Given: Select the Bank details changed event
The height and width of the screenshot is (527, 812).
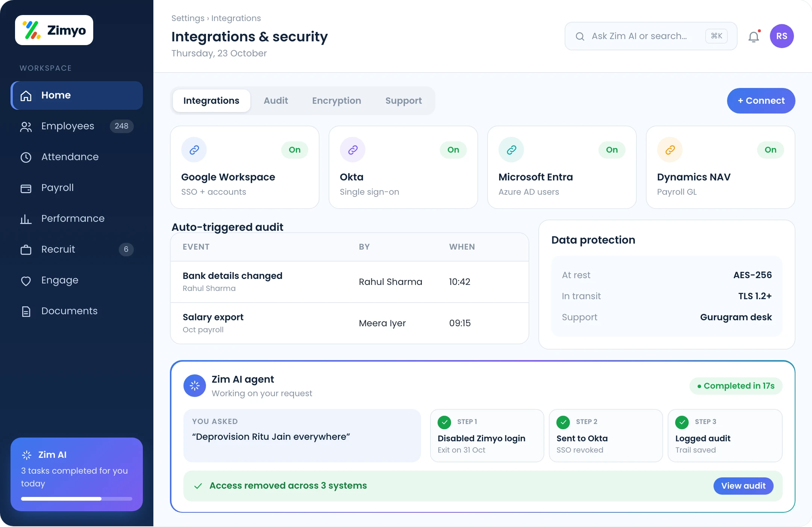Looking at the screenshot, I should coord(350,282).
